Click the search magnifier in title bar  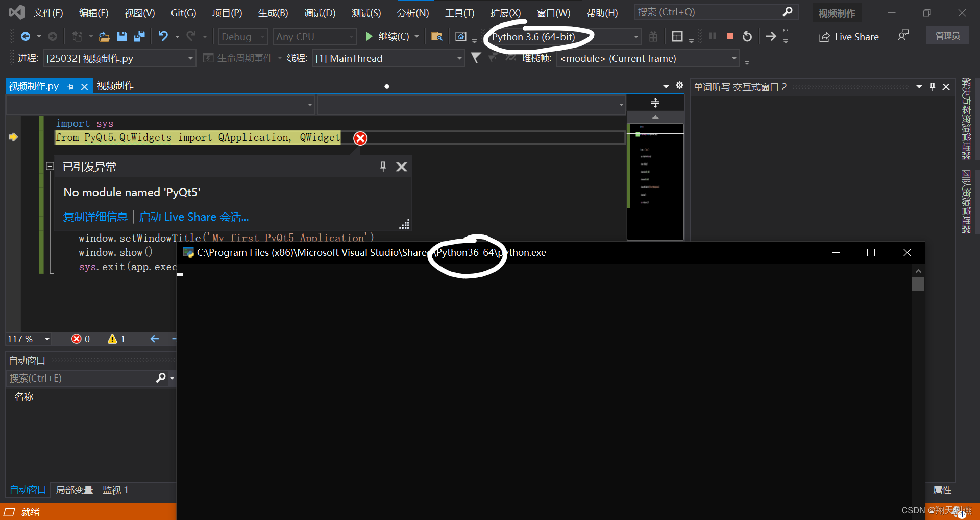click(x=788, y=11)
